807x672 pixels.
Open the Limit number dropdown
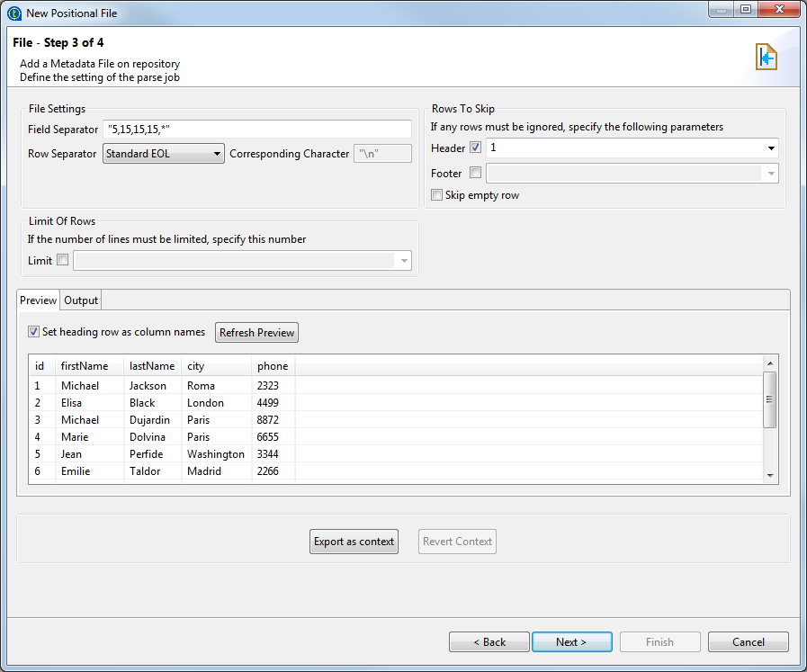click(x=404, y=262)
